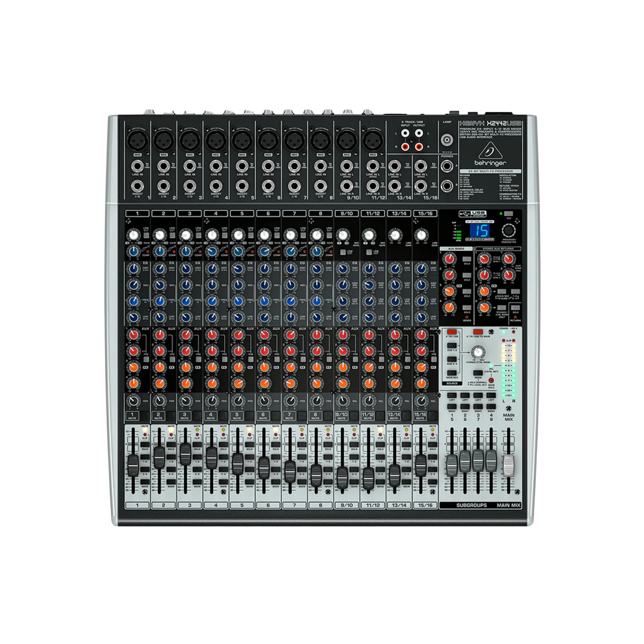This screenshot has width=644, height=644.
Task: Click the blue FX preset display showing 15
Action: [480, 230]
